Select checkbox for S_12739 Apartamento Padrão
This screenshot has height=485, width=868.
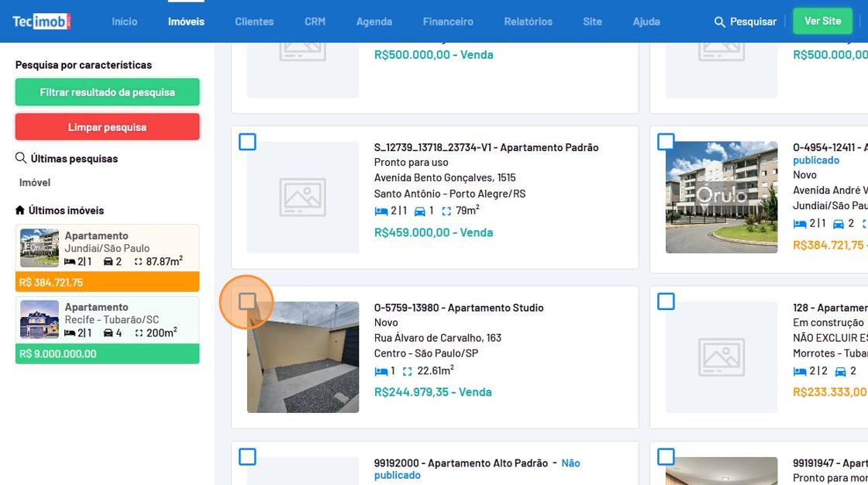pos(247,142)
